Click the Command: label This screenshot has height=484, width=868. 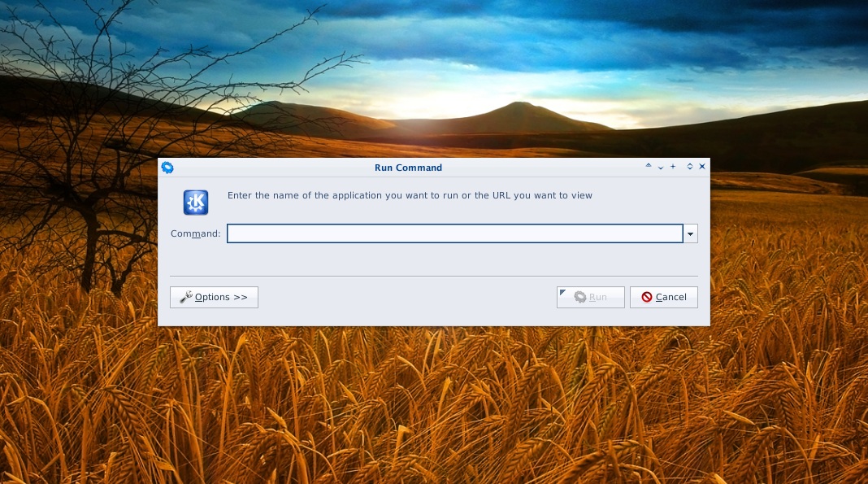click(195, 233)
